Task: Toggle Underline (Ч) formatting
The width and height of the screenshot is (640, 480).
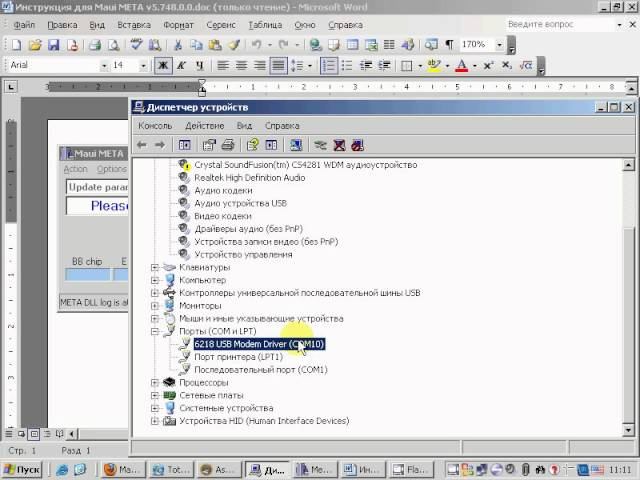Action: (x=200, y=65)
